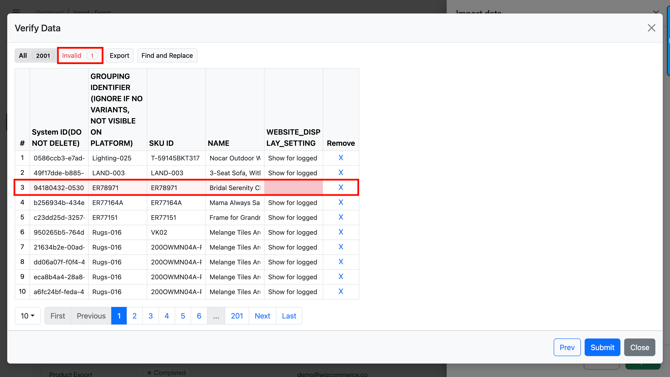Image resolution: width=670 pixels, height=377 pixels.
Task: Go to the Previous page
Action: click(x=91, y=316)
